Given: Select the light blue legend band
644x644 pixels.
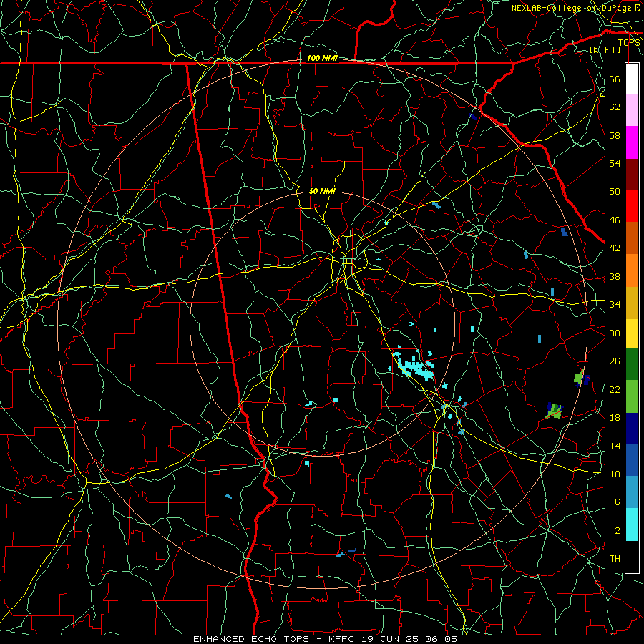Looking at the screenshot, I should (632, 492).
